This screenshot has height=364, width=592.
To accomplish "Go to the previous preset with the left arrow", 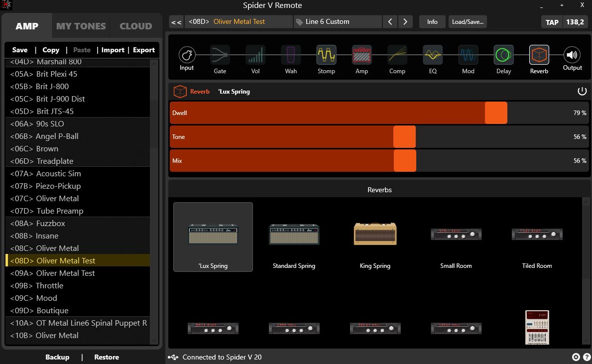I will click(390, 22).
